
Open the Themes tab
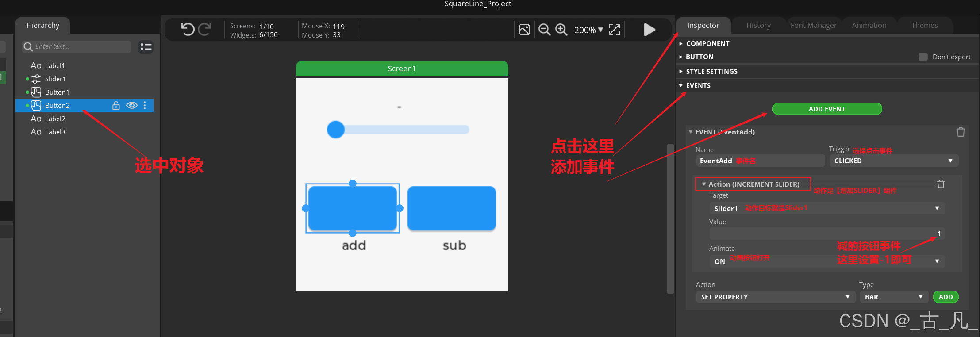924,25
